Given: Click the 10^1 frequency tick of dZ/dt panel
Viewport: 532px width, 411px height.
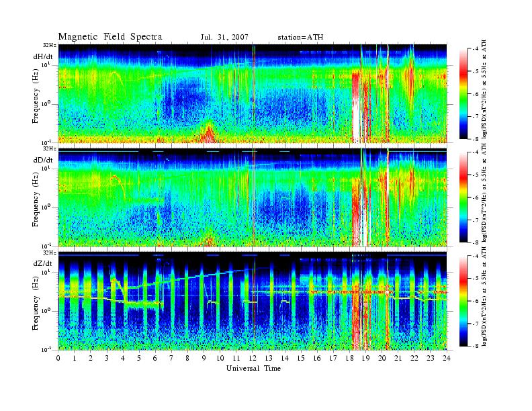Looking at the screenshot, I should [46, 271].
